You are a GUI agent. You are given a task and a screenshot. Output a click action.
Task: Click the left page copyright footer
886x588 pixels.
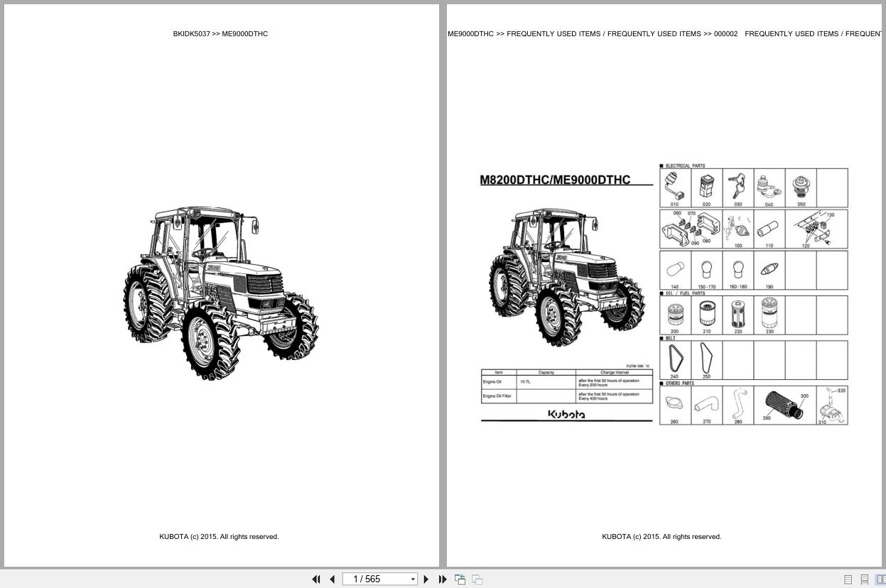tap(219, 537)
